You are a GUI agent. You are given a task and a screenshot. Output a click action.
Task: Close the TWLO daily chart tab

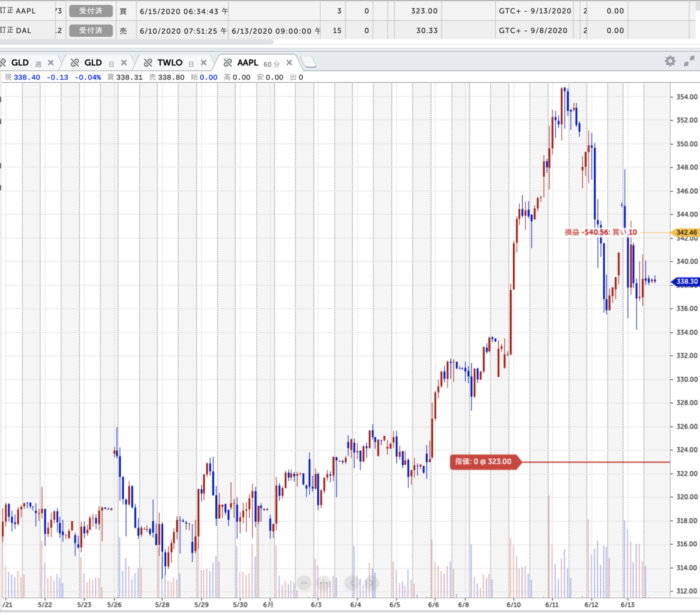point(204,62)
